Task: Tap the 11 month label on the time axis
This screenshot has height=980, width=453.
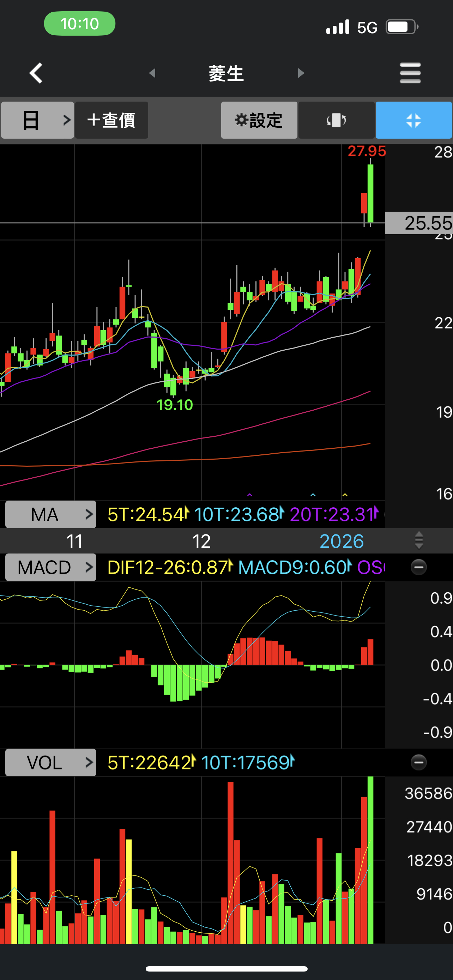Action: [74, 541]
